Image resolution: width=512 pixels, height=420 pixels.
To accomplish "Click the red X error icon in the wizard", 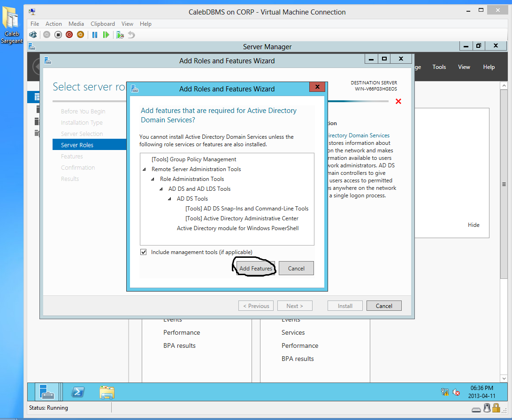I will coord(398,101).
